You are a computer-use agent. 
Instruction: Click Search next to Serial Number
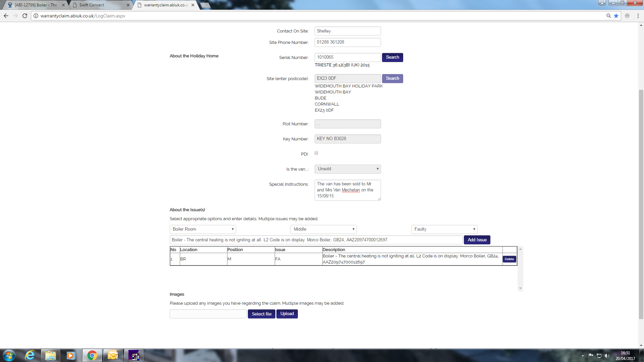click(x=392, y=57)
